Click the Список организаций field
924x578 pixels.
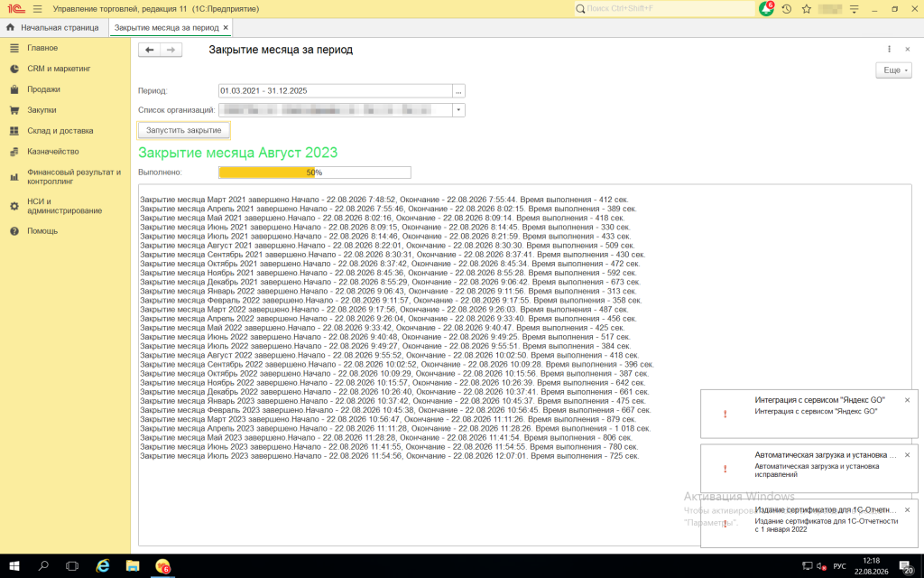point(335,109)
